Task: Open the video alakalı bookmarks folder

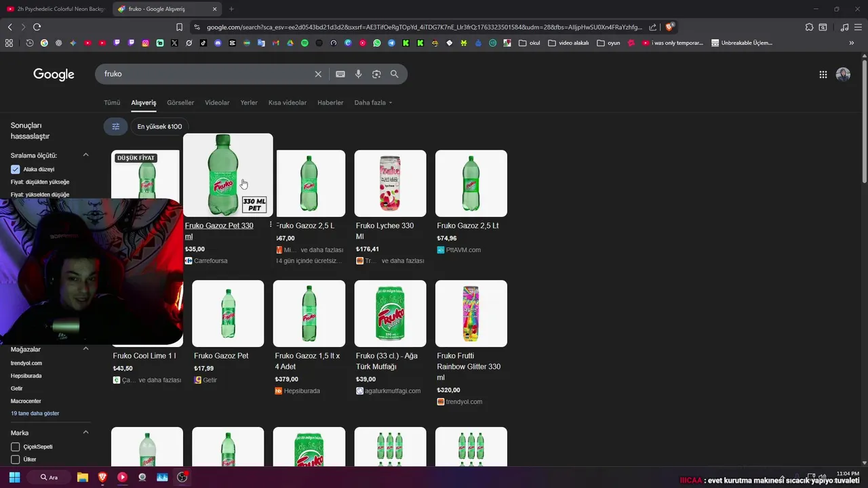Action: tap(568, 43)
